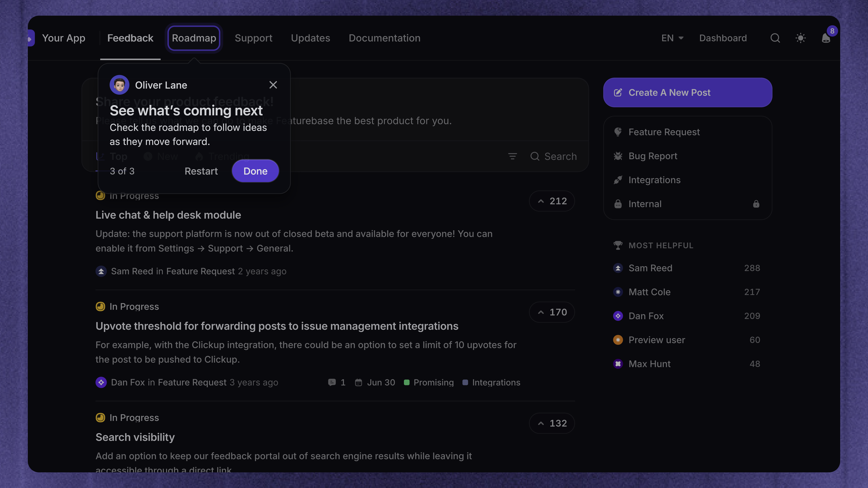
Task: Open the EN language dropdown
Action: click(x=672, y=38)
